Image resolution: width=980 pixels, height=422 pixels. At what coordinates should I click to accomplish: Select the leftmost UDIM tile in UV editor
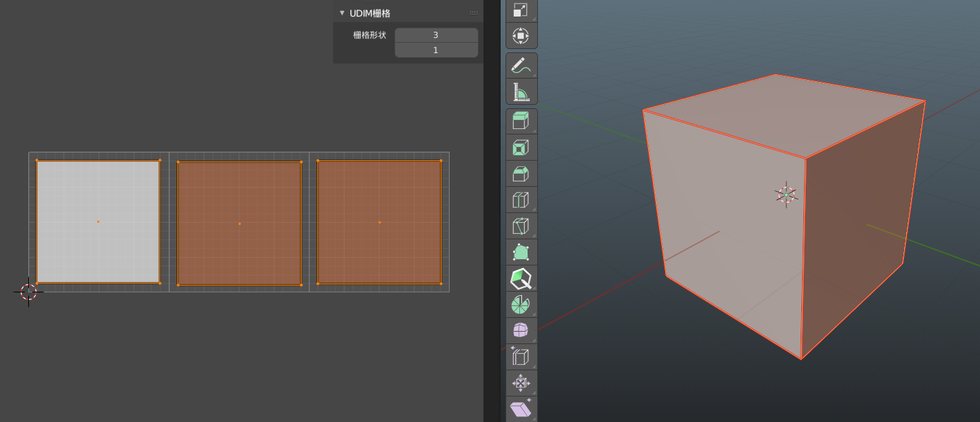tap(97, 222)
